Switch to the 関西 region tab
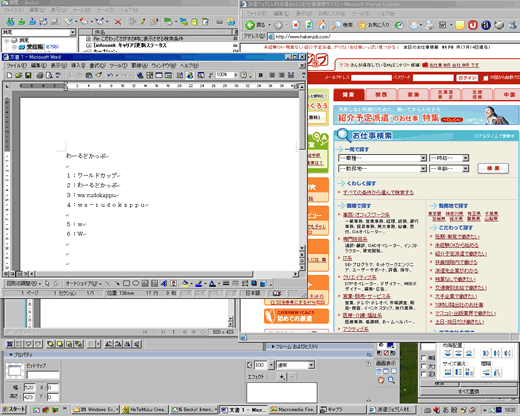Image resolution: width=520 pixels, height=416 pixels. coord(381,95)
